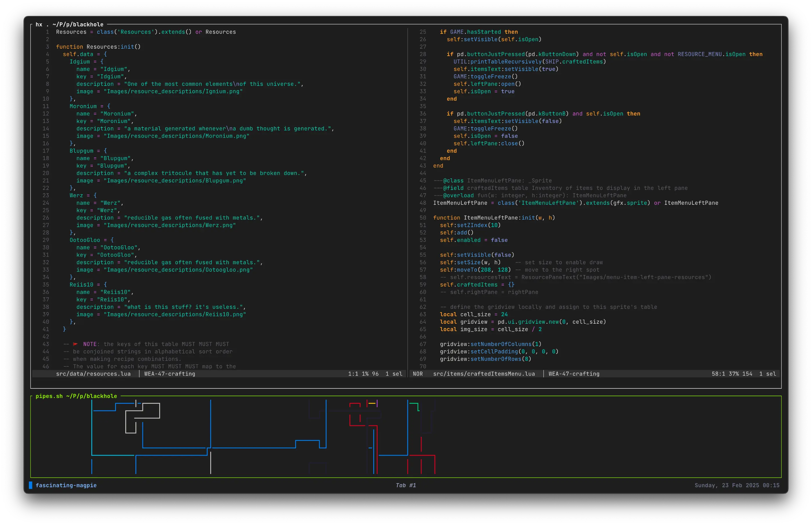Focus the hx pane title
812x525 pixels.
point(69,24)
